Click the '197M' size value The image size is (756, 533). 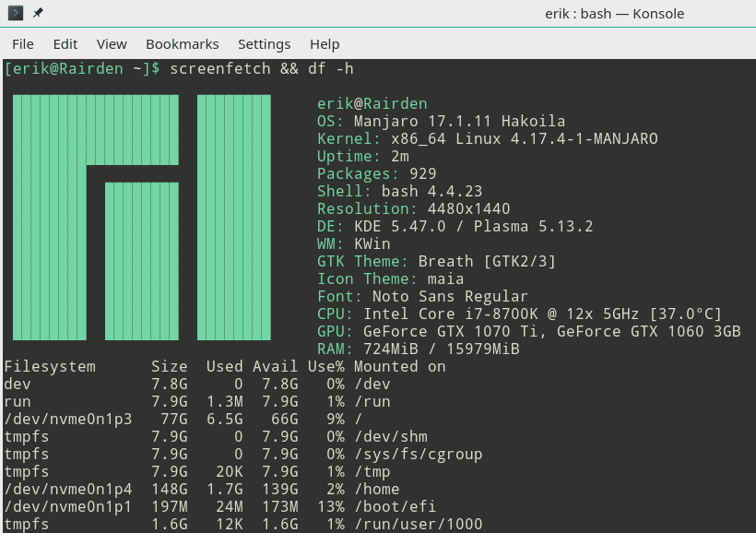point(170,507)
